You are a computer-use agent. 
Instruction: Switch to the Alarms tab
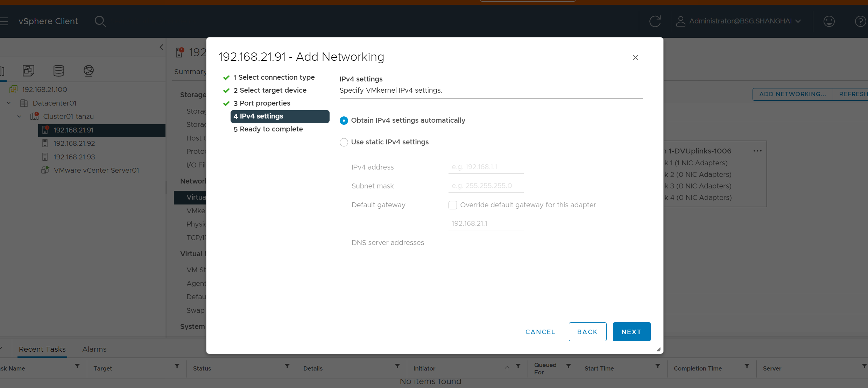tap(94, 349)
